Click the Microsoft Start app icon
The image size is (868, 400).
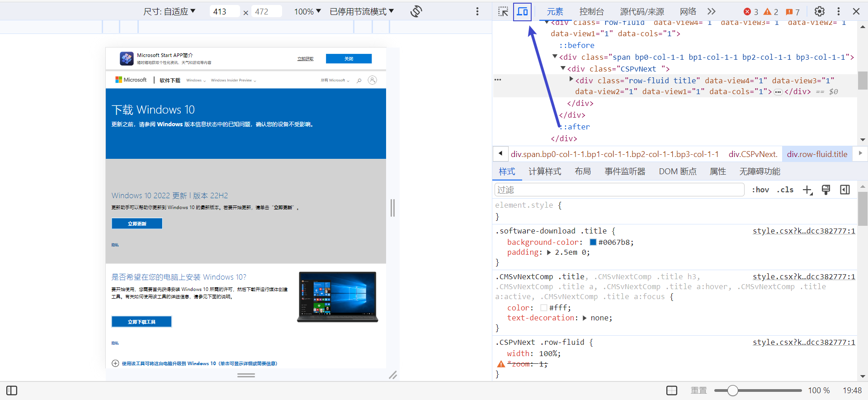coord(127,58)
